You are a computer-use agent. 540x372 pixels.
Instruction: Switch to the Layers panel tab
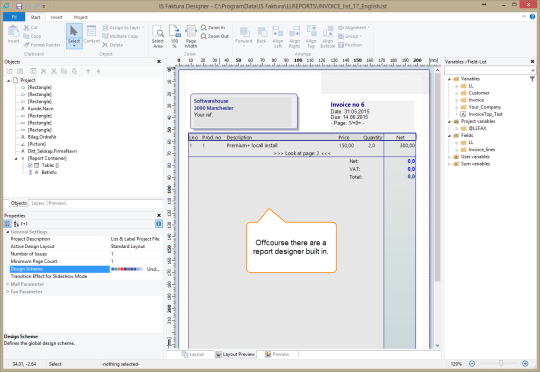coord(38,203)
